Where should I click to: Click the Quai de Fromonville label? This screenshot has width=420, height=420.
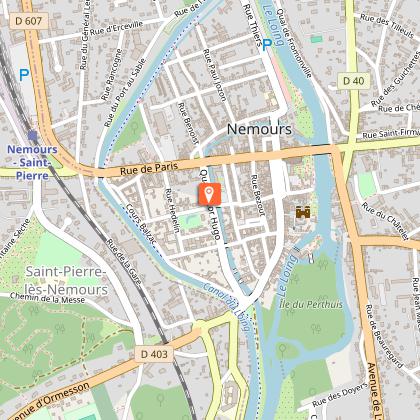tap(294, 43)
